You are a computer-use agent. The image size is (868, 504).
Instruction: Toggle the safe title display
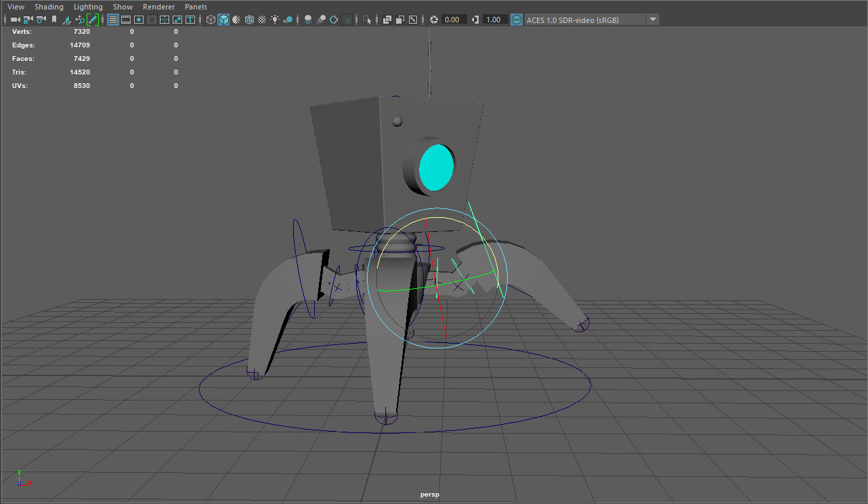190,19
